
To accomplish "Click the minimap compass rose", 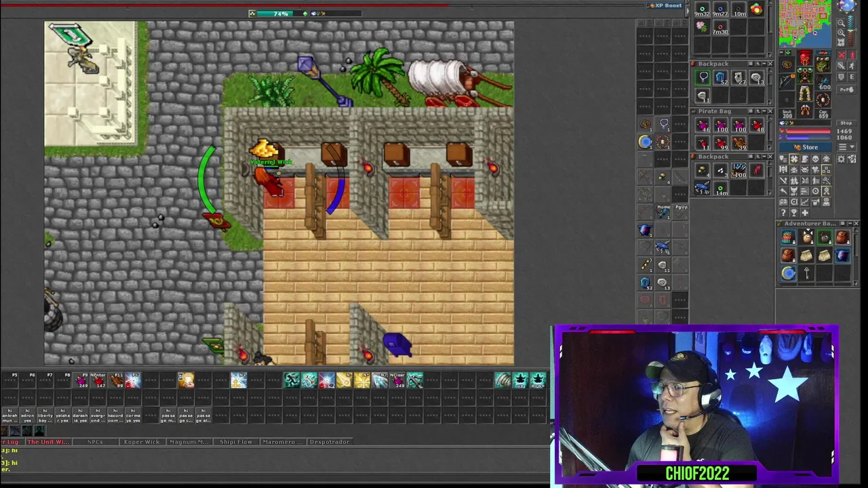I will (847, 5).
